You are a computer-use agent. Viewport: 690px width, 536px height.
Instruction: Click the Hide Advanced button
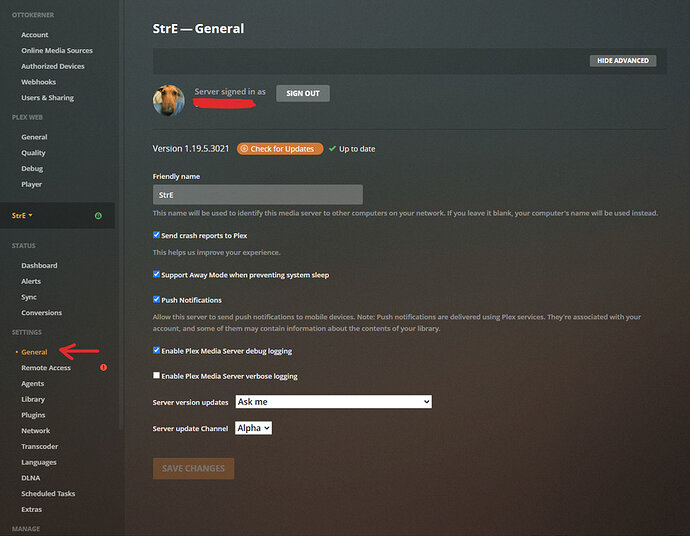[x=623, y=61]
